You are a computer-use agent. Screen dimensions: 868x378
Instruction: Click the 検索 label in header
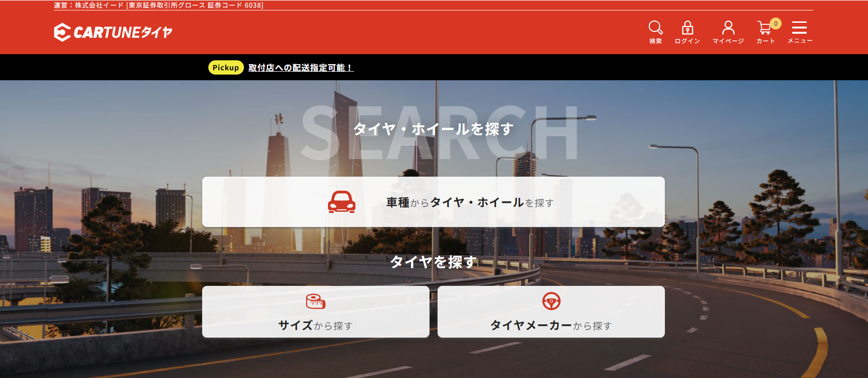(655, 41)
